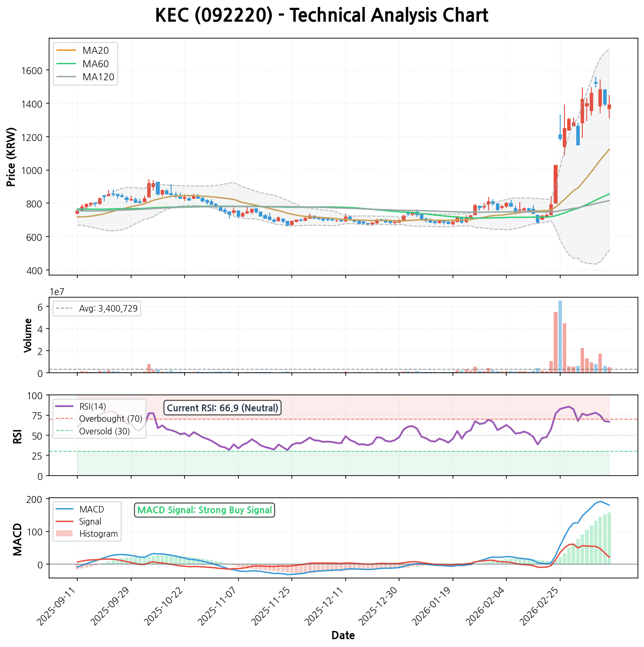Select the blue MACD legend entry
This screenshot has height=647, width=644.
pyautogui.click(x=92, y=509)
